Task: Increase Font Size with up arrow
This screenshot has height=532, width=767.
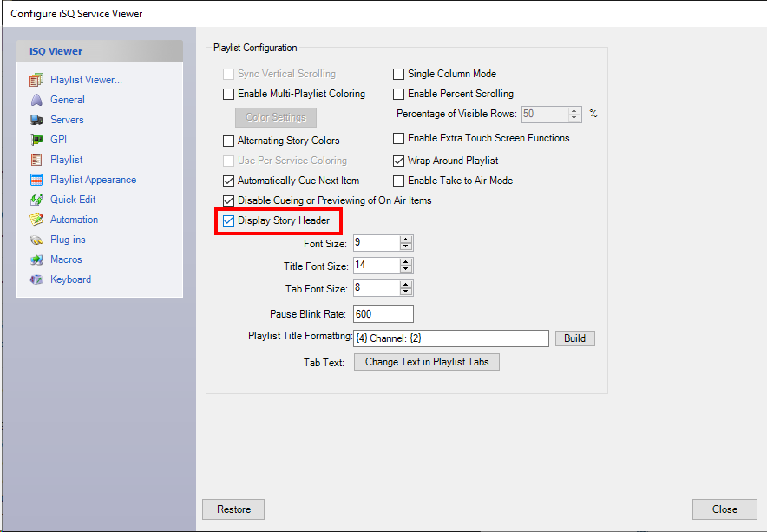Action: 406,240
